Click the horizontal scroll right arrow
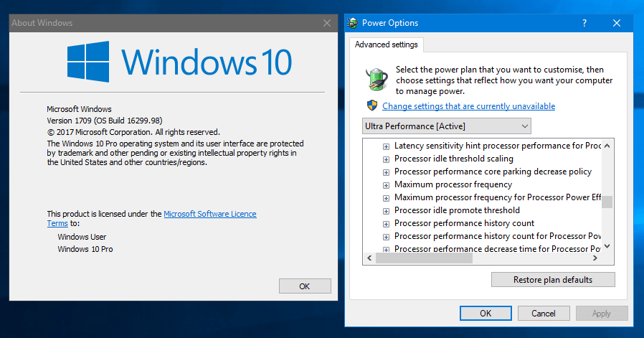The image size is (644, 338). pyautogui.click(x=595, y=258)
